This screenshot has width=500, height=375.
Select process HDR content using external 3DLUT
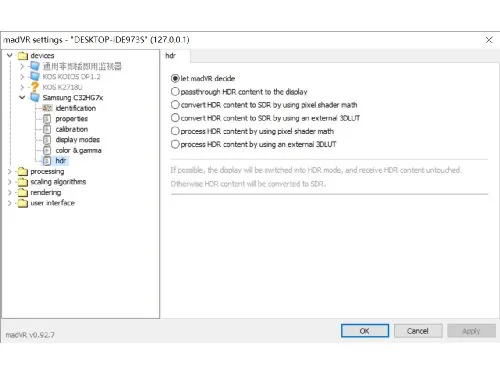click(175, 144)
